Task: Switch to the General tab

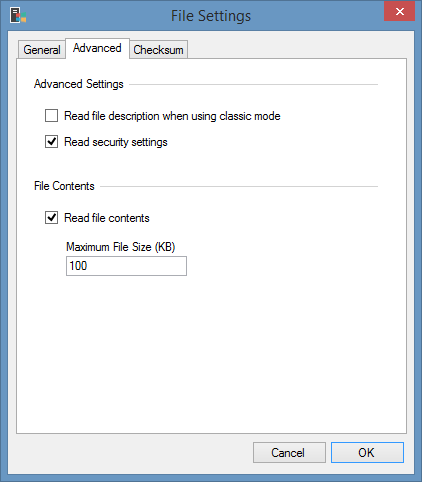Action: (42, 50)
